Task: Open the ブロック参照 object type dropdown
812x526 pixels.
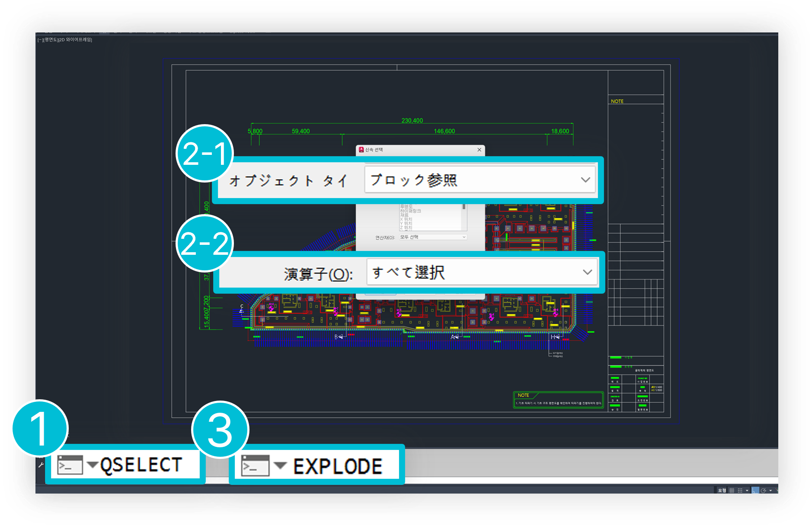Action: (585, 180)
